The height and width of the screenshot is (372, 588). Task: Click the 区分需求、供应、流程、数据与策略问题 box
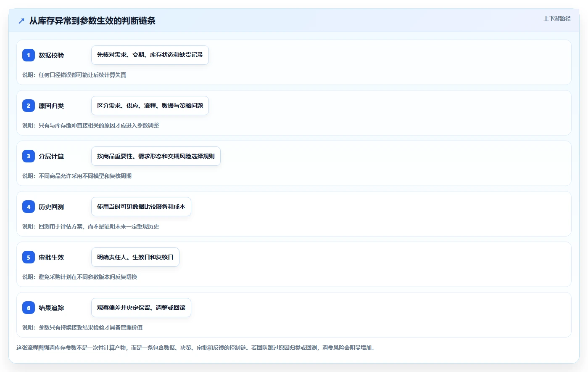pos(150,106)
